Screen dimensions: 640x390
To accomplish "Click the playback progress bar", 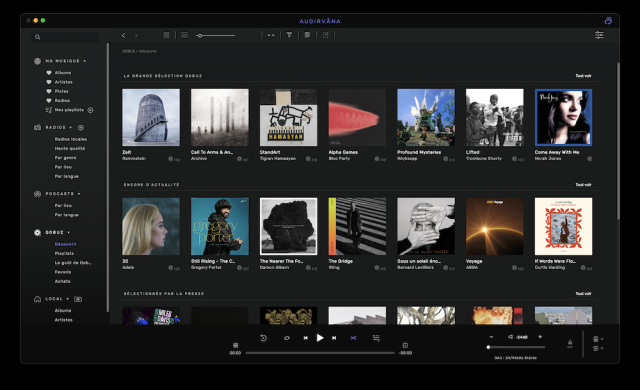I will (x=320, y=353).
